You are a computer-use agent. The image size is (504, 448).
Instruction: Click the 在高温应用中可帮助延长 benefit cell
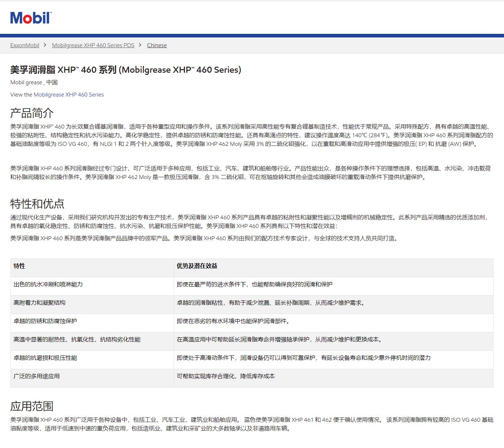point(333,341)
